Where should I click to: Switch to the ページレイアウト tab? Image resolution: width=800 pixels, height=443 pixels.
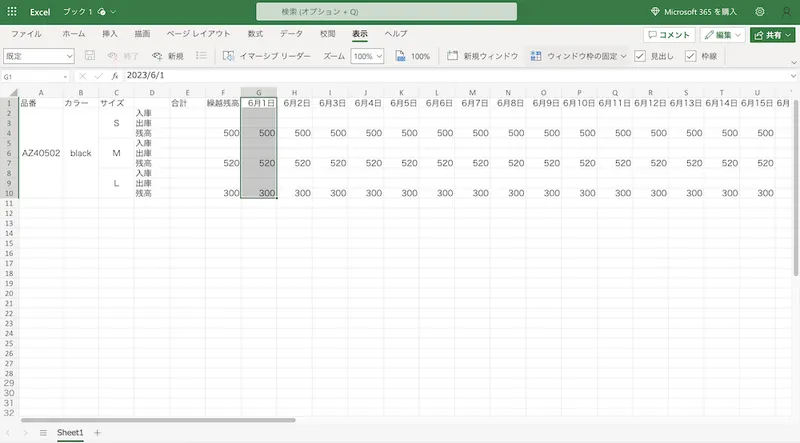click(x=198, y=34)
